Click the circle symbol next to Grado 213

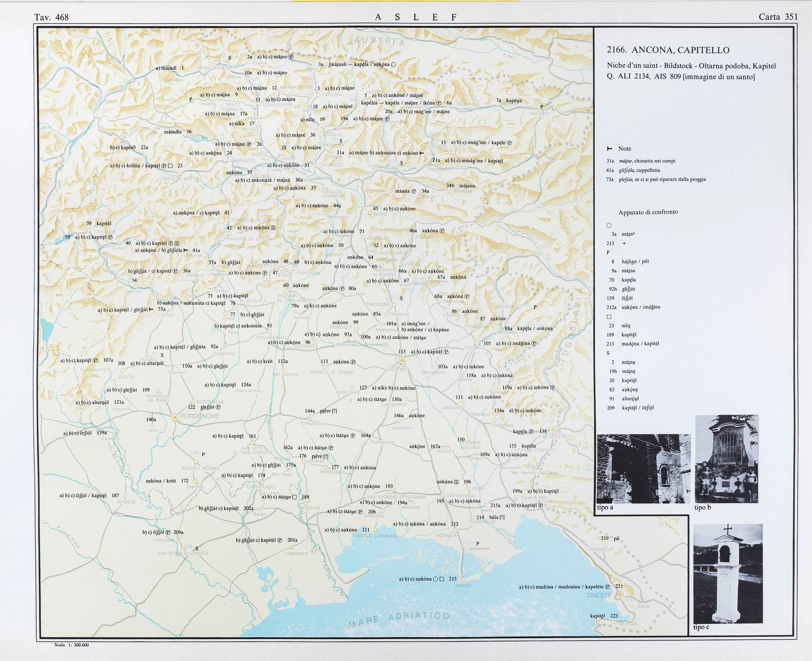(436, 579)
